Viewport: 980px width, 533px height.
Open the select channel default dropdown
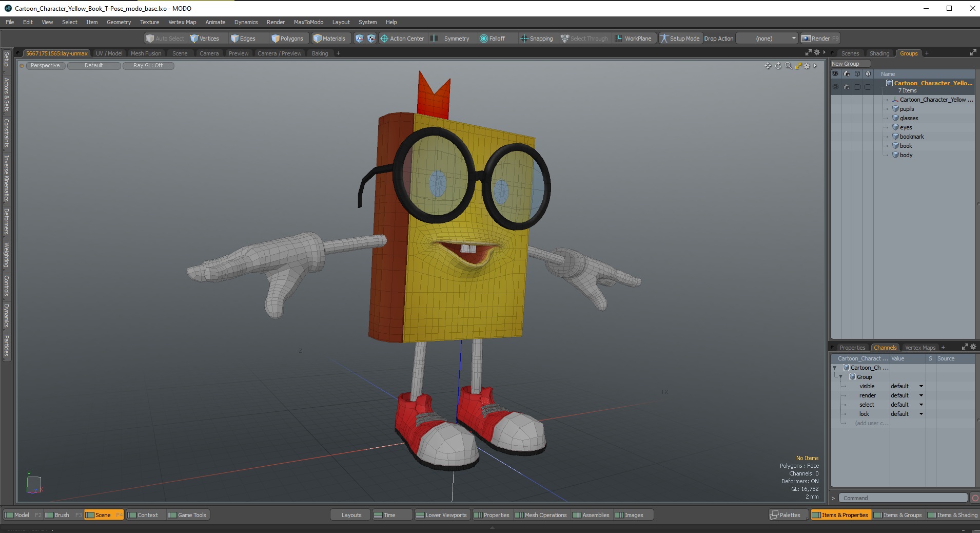[x=907, y=405]
